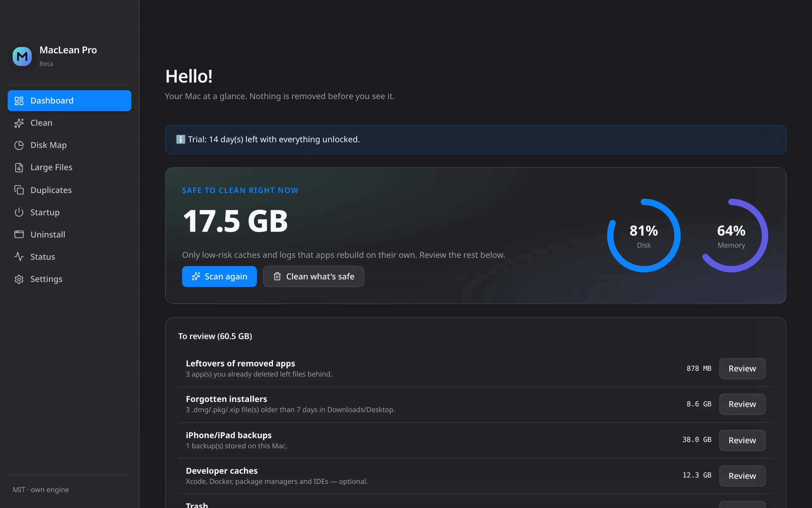Viewport: 812px width, 508px height.
Task: Go to the Disk Map label
Action: (x=49, y=145)
